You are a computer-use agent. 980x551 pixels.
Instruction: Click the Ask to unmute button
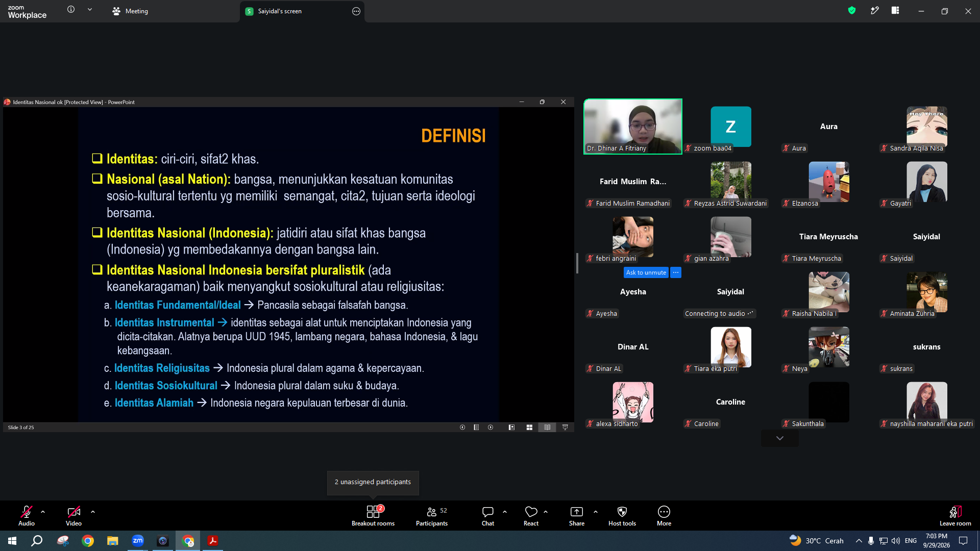[646, 272]
